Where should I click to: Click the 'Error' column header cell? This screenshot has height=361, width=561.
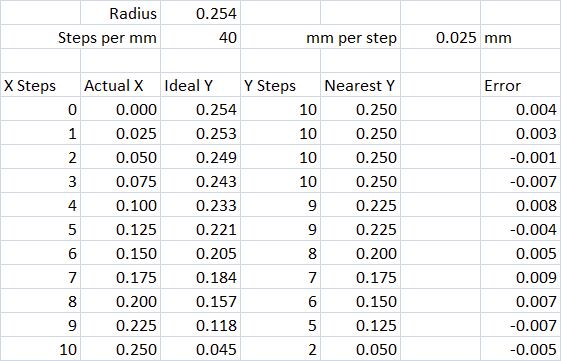[x=521, y=85]
